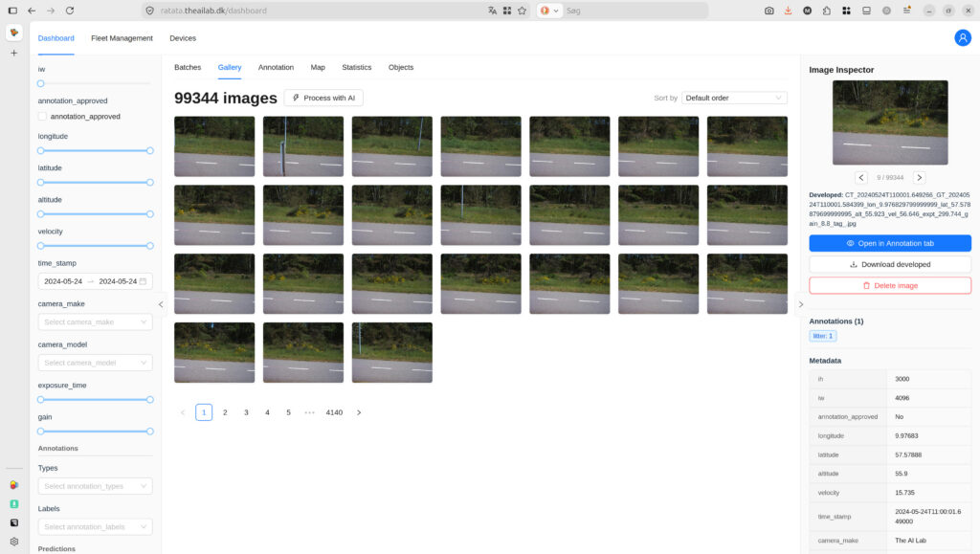Switch to the Statistics tab
The width and height of the screenshot is (980, 554).
tap(356, 67)
